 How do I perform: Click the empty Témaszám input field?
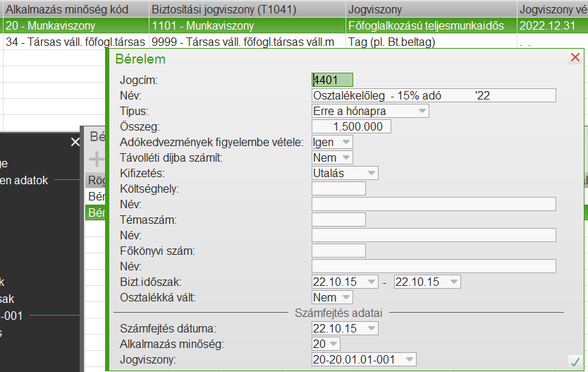point(338,220)
